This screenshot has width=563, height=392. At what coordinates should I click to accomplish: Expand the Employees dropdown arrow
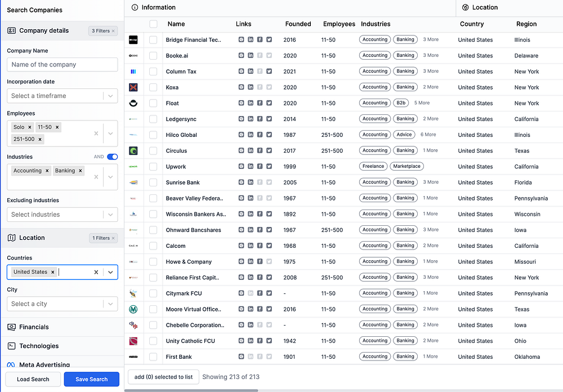pos(110,133)
